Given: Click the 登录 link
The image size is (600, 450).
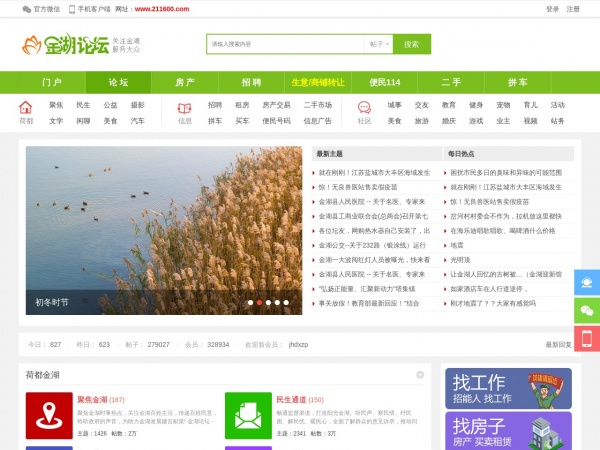Looking at the screenshot, I should [x=553, y=9].
